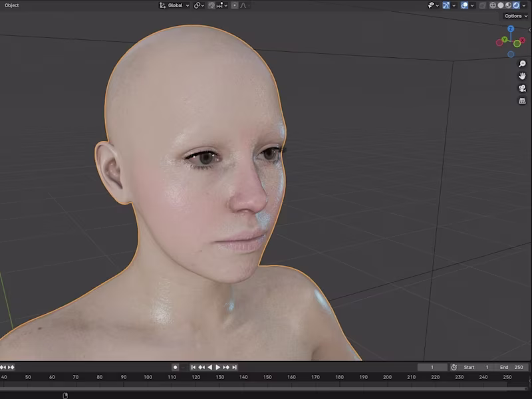The height and width of the screenshot is (399, 532).
Task: Enable auto keyframe recording in the timeline
Action: tap(175, 367)
